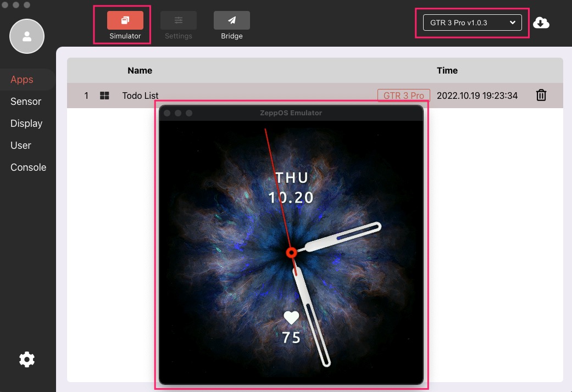The image size is (572, 392).
Task: Open settings gear at sidebar bottom
Action: coord(26,360)
